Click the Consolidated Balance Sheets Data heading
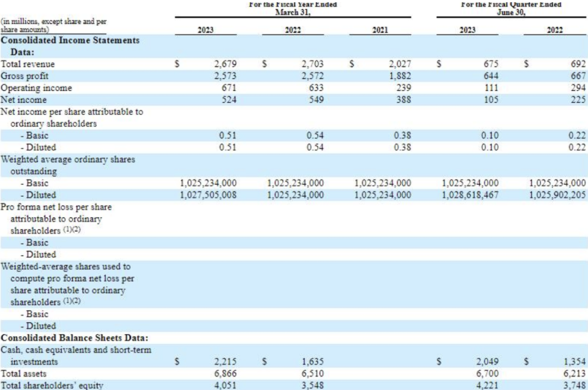588x390 pixels. click(x=74, y=338)
